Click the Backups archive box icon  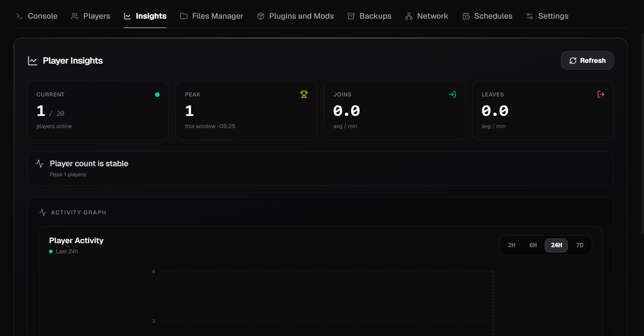click(351, 16)
